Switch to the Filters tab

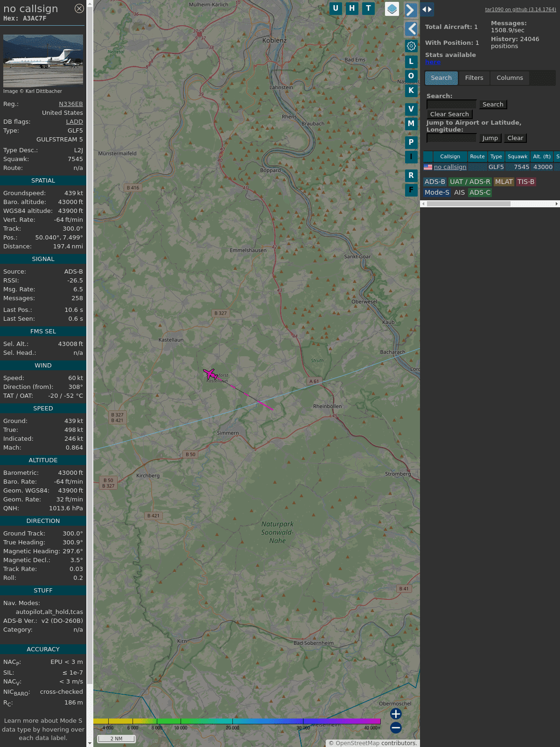coord(474,78)
